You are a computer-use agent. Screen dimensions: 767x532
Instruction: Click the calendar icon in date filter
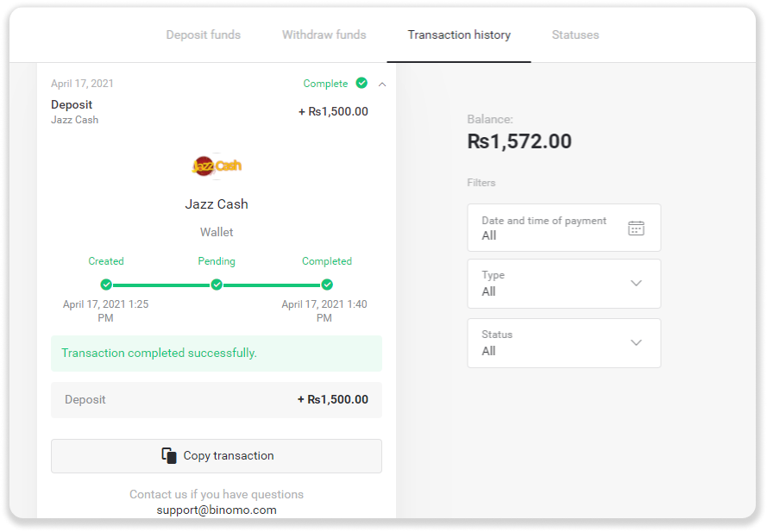[636, 228]
